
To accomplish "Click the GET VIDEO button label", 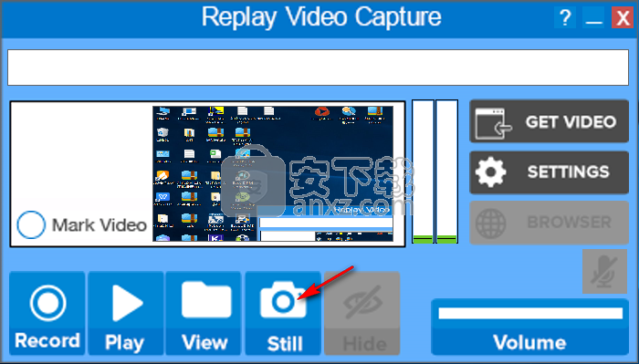I will 571,121.
